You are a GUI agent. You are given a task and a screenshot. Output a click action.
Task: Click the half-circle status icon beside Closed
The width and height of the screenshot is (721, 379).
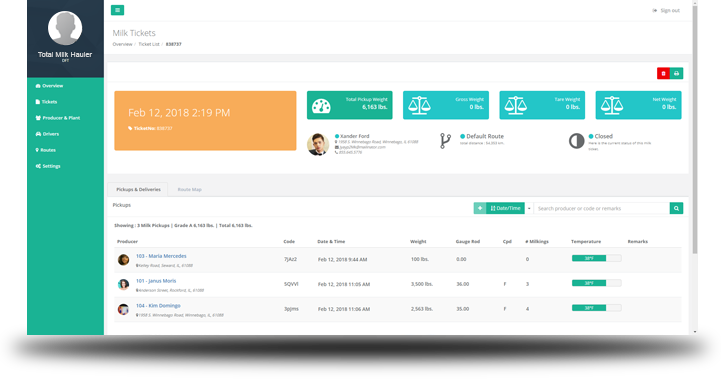[x=576, y=141]
